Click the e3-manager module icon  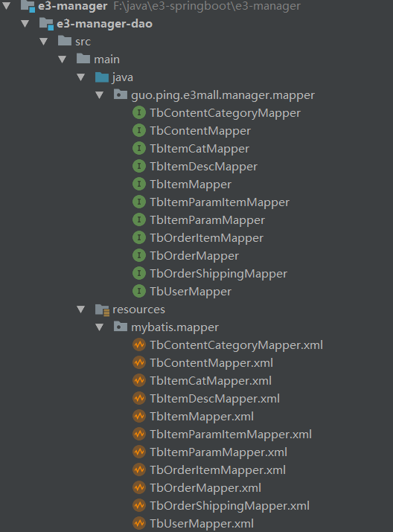coord(28,6)
